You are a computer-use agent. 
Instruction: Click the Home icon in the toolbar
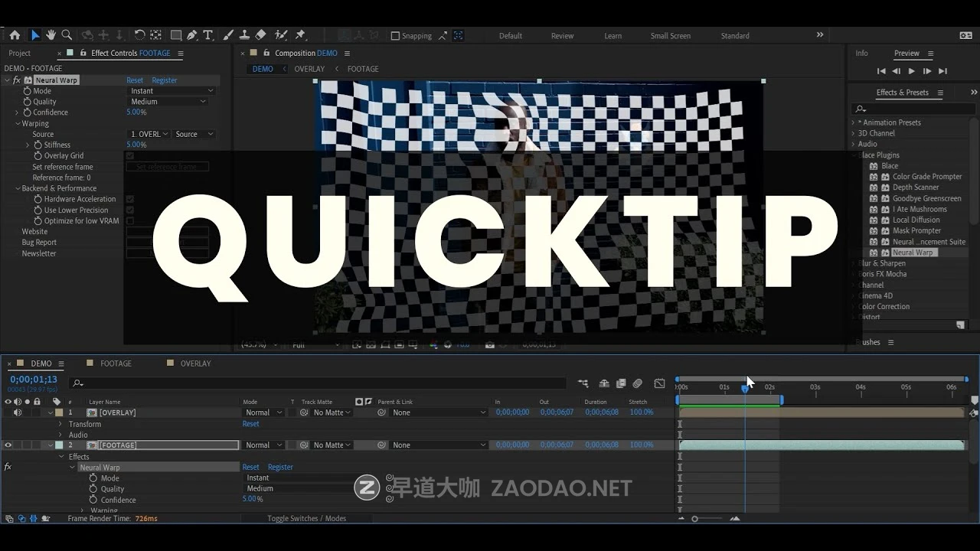click(15, 35)
